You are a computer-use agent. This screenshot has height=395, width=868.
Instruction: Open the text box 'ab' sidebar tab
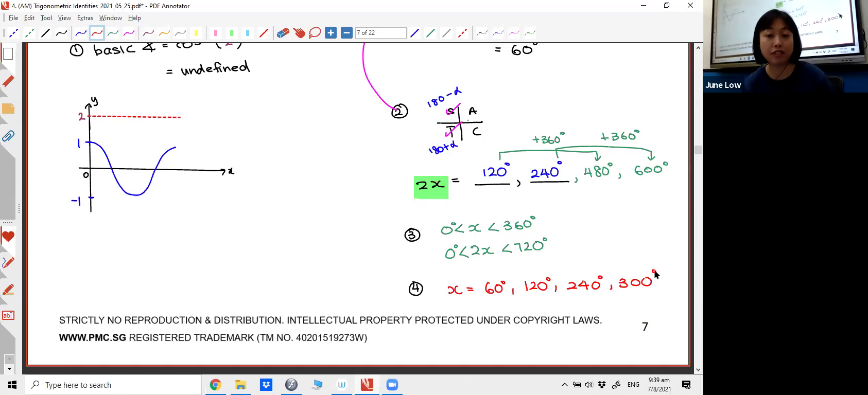(x=8, y=315)
